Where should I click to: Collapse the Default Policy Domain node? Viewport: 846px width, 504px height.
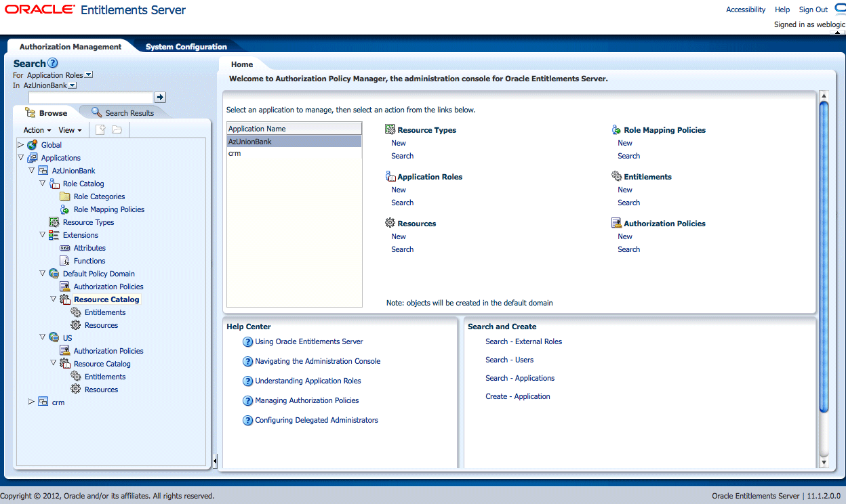pyautogui.click(x=43, y=274)
